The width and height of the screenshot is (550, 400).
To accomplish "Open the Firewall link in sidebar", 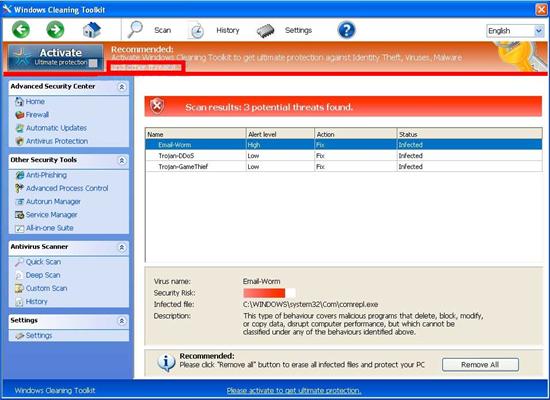I will (x=37, y=115).
